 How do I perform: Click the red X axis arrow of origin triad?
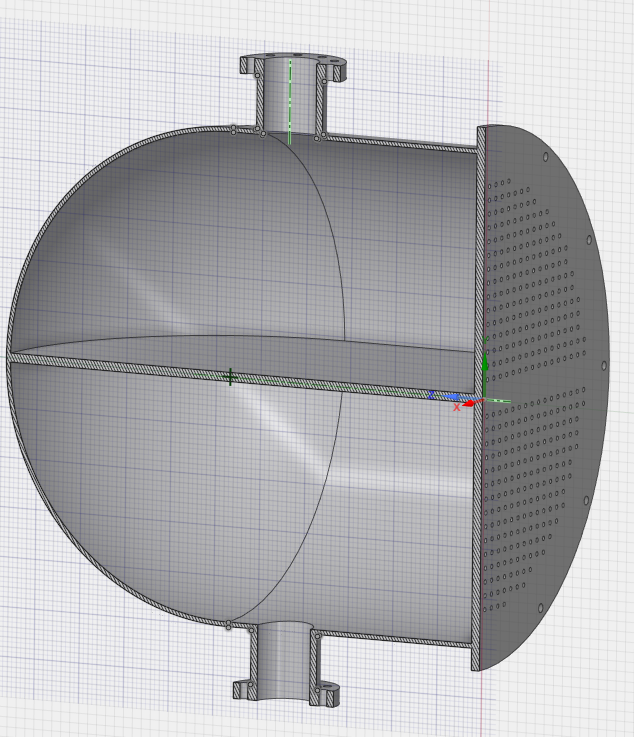click(x=470, y=403)
